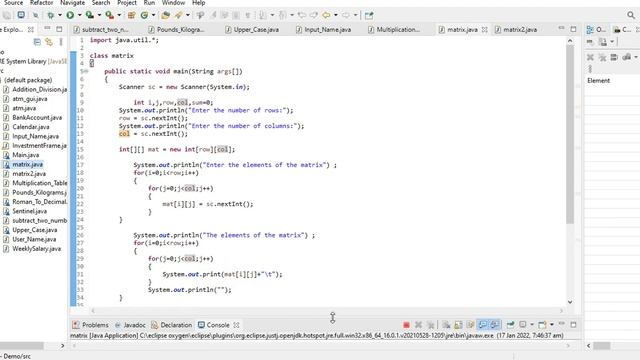Open Search toolbar icon dropdown arrow

[x=188, y=16]
